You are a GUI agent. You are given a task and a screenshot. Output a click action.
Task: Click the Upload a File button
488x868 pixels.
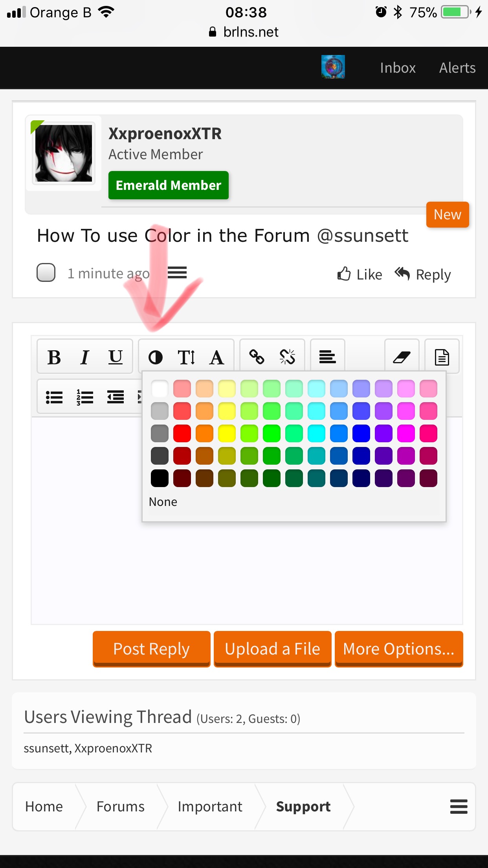coord(273,649)
